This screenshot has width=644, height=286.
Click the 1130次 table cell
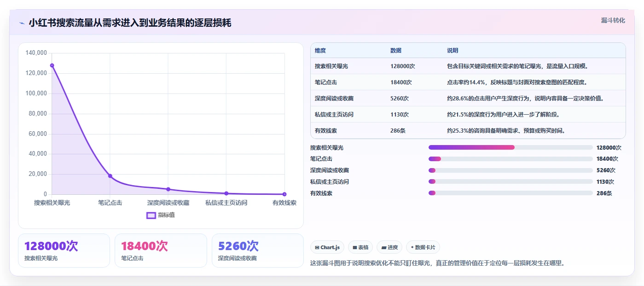pos(400,114)
